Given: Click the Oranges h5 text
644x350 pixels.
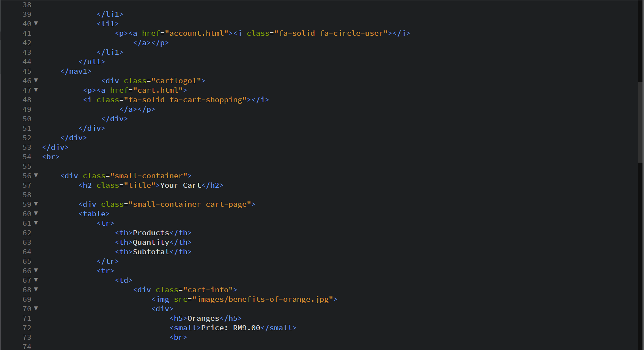Looking at the screenshot, I should [x=203, y=318].
